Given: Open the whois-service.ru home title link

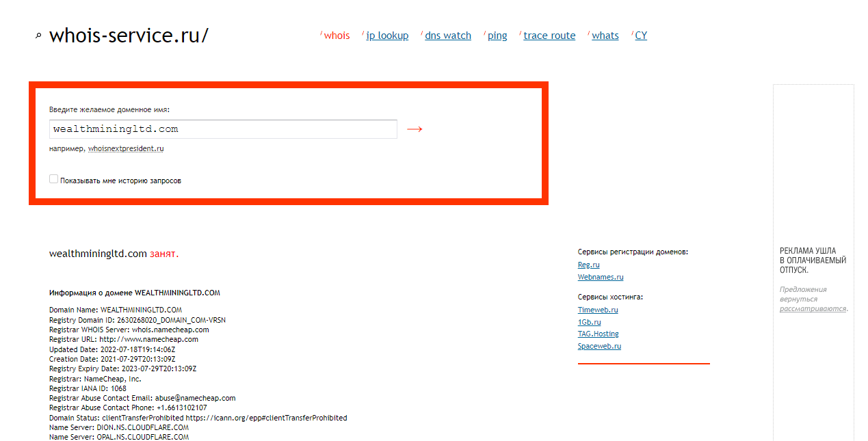Looking at the screenshot, I should (x=129, y=36).
